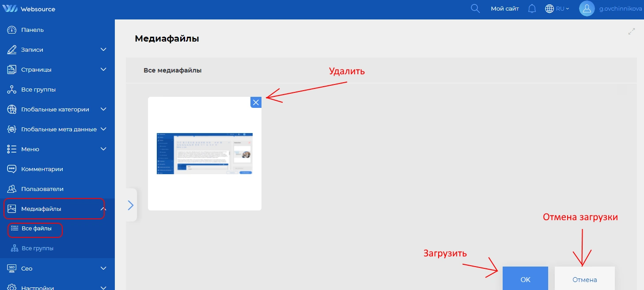The width and height of the screenshot is (644, 290).
Task: Open the notifications bell
Action: [532, 8]
